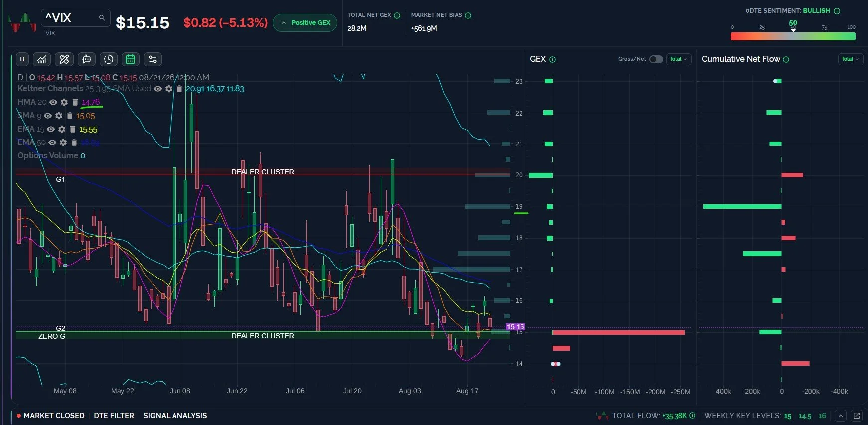Show info for 0DTE Sentiment
This screenshot has height=425, width=868.
837,11
